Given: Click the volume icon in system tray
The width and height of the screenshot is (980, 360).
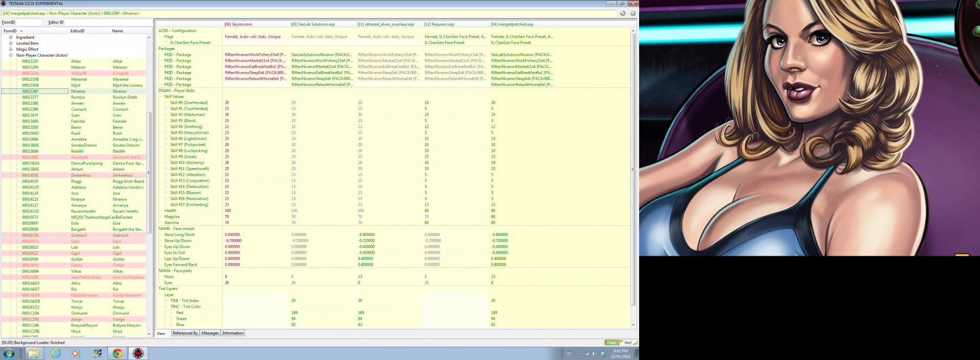Looking at the screenshot, I should [594, 354].
